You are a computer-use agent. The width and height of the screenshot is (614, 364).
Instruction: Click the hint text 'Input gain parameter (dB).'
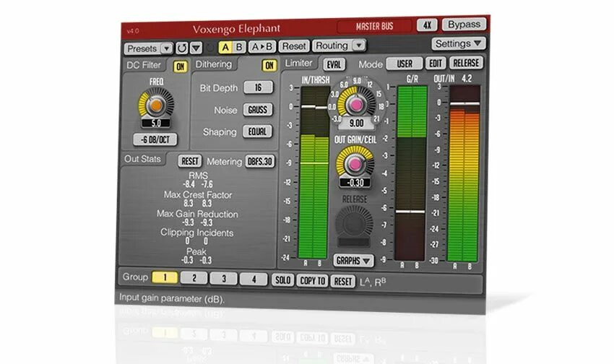[x=171, y=298]
